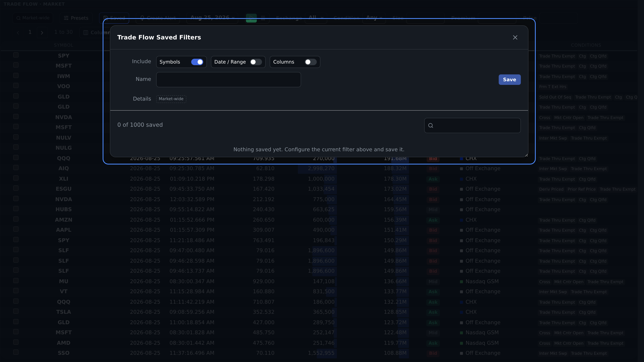Click the 'Frm T Ext Hrs' condition tag
Image resolution: width=644 pixels, height=362 pixels.
click(x=552, y=87)
